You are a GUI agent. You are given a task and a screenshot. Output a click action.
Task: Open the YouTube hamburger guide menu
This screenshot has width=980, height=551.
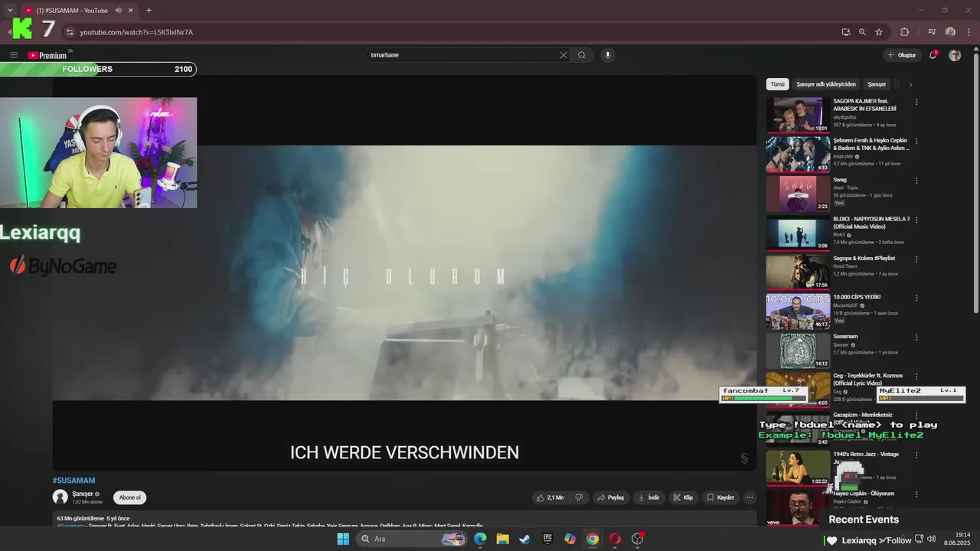click(x=14, y=55)
